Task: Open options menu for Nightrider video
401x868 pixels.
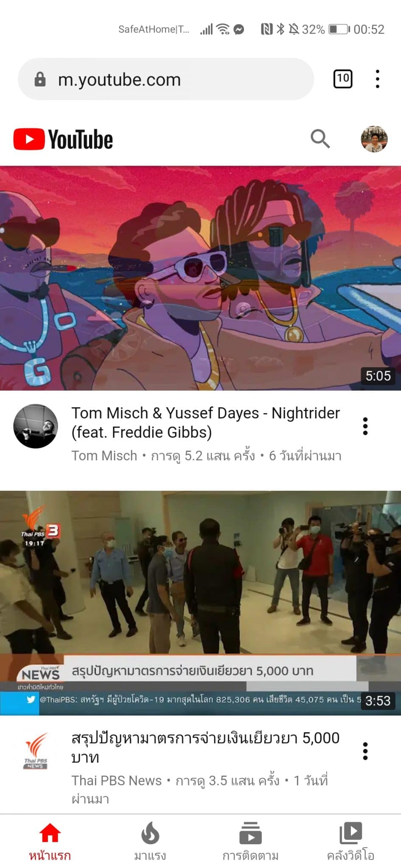Action: pyautogui.click(x=365, y=426)
